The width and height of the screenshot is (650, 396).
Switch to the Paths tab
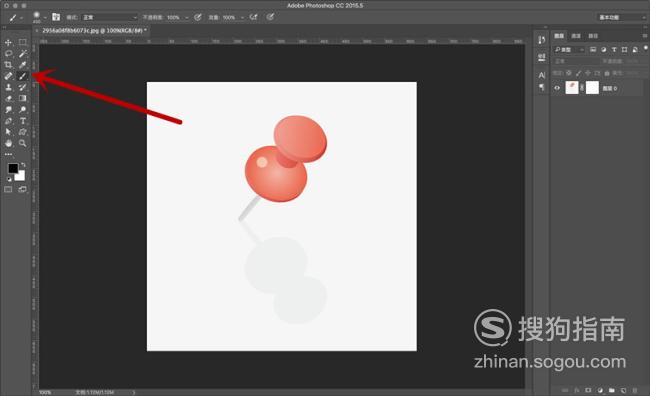pos(593,36)
